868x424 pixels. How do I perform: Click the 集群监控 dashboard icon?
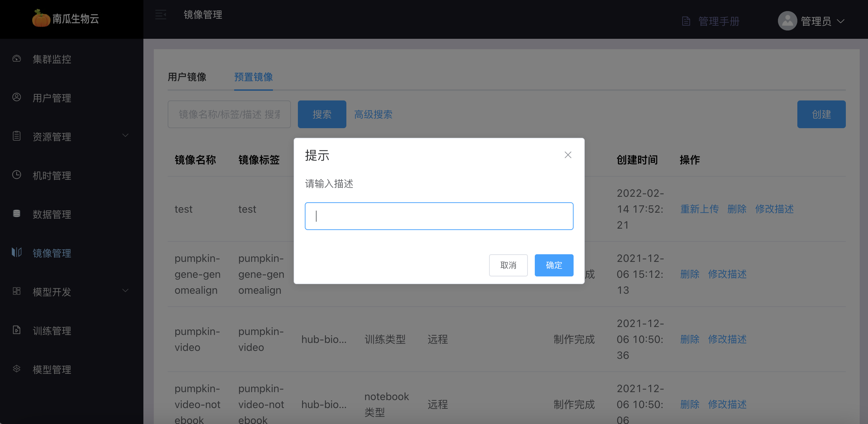click(17, 59)
